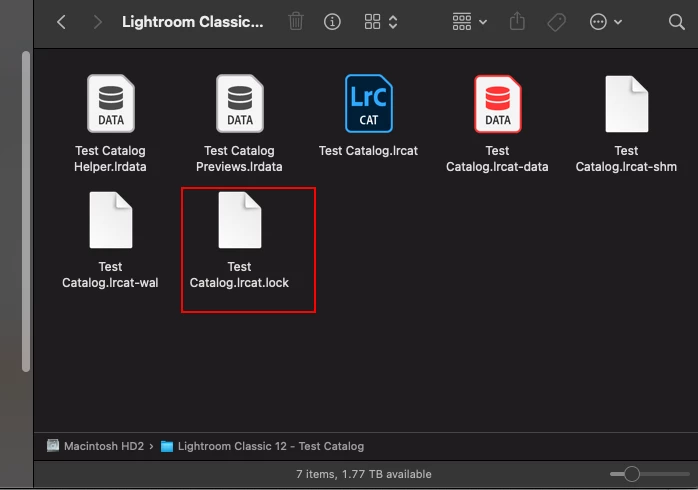Image resolution: width=698 pixels, height=490 pixels.
Task: Go back with the left chevron
Action: [61, 22]
